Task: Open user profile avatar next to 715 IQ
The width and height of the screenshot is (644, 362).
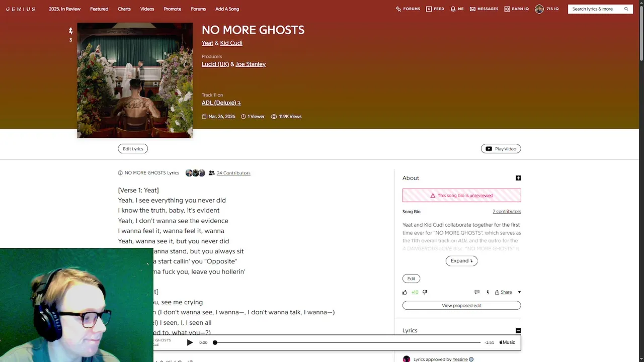Action: [539, 9]
